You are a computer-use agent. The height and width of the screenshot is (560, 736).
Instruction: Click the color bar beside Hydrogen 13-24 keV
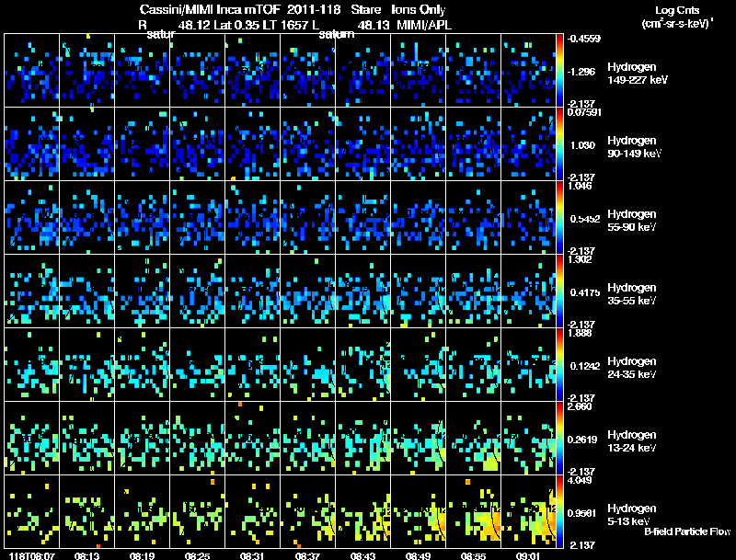click(559, 439)
